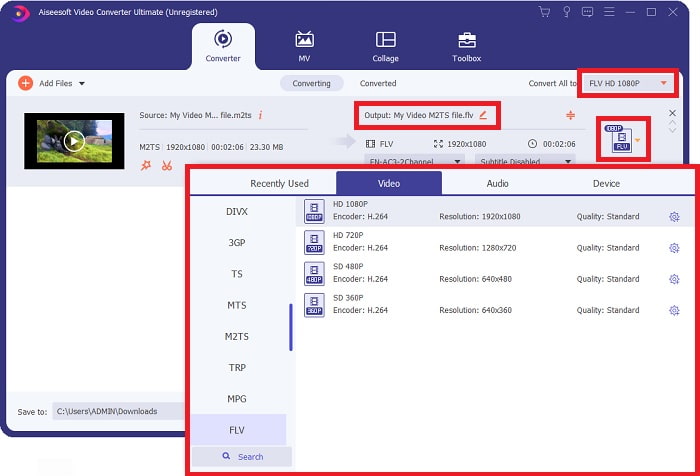Click the cut scissors icon under source video
This screenshot has height=476, width=700.
coord(167,165)
